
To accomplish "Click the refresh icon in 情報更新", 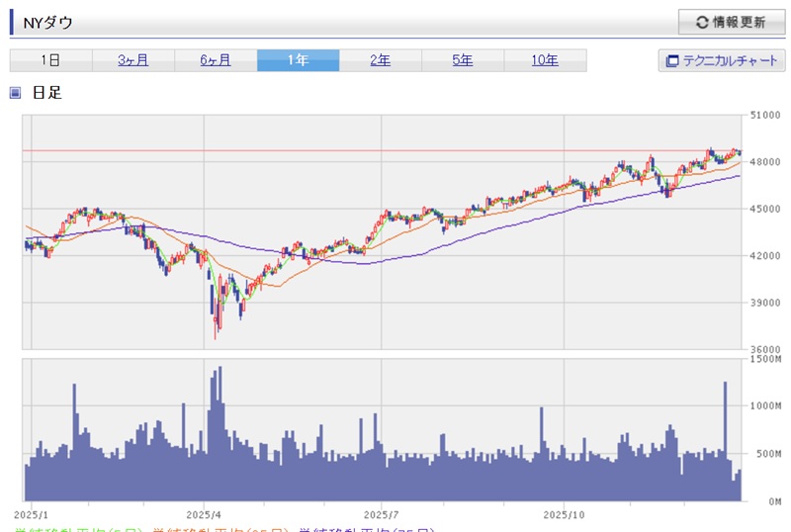I will click(x=702, y=22).
